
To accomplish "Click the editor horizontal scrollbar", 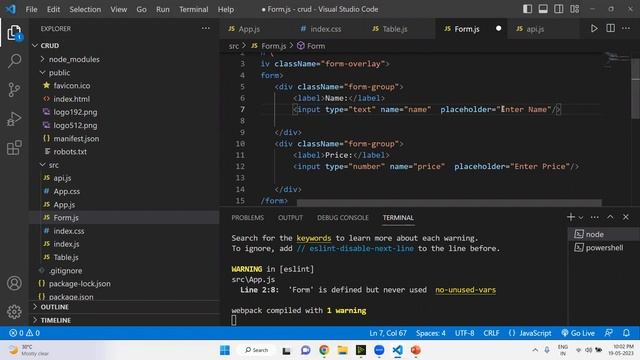I will [449, 202].
